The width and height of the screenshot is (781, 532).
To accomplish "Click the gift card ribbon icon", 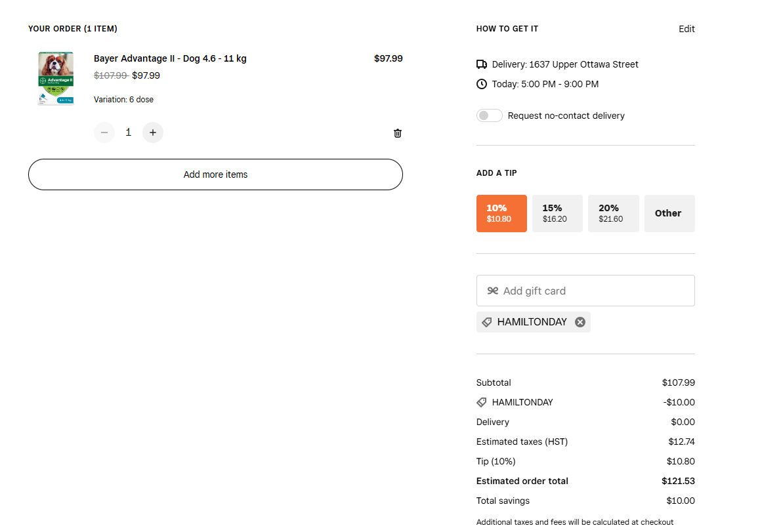I will (x=493, y=291).
